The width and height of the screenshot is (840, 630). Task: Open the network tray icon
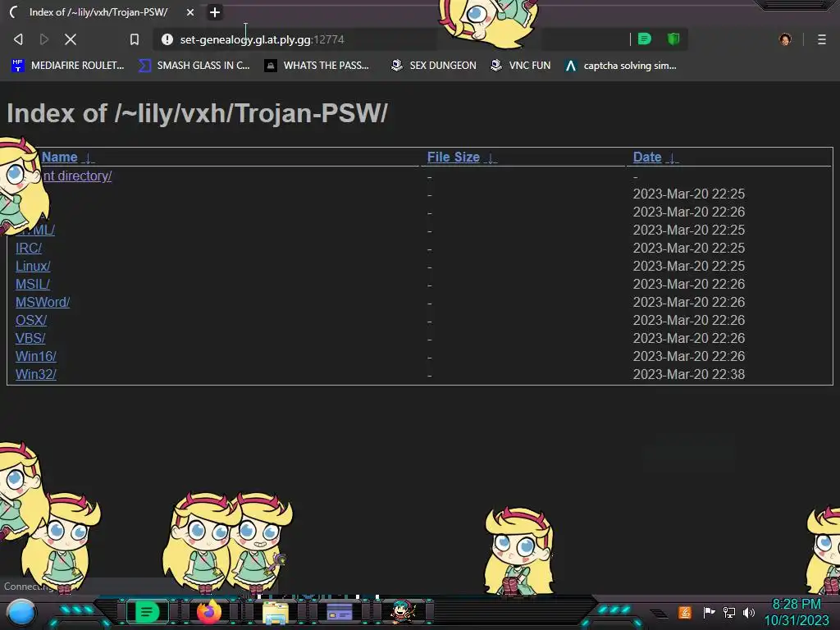tap(728, 612)
